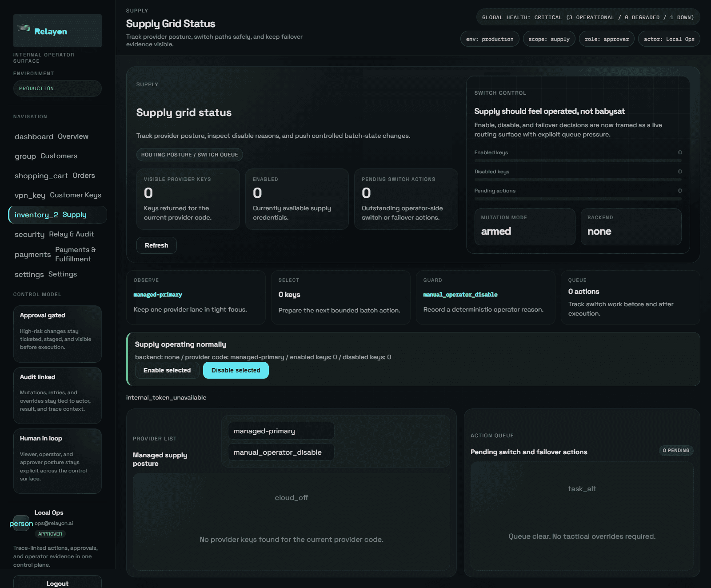The height and width of the screenshot is (588, 711).
Task: Click the cloud_off icon in the provider panel
Action: [x=291, y=497]
